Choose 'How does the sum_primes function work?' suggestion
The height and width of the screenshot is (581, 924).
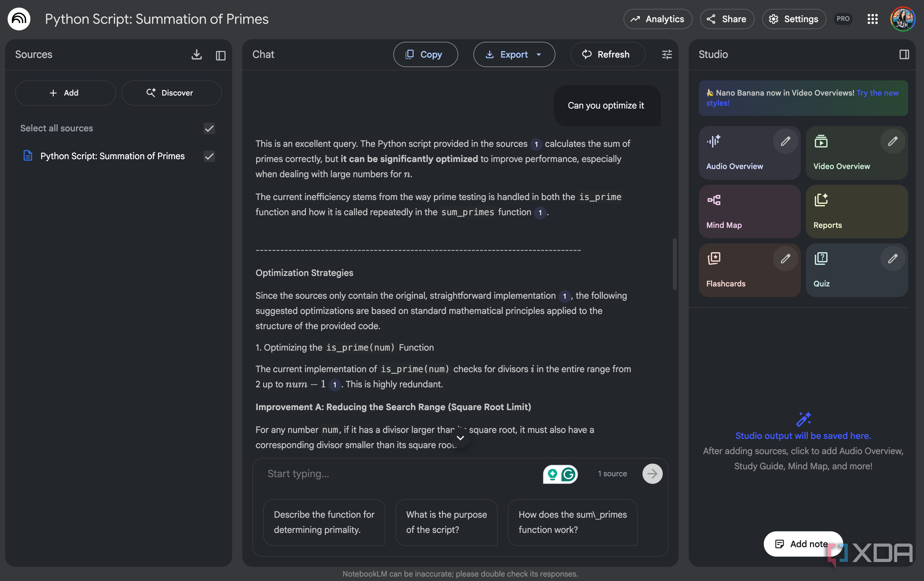point(573,522)
